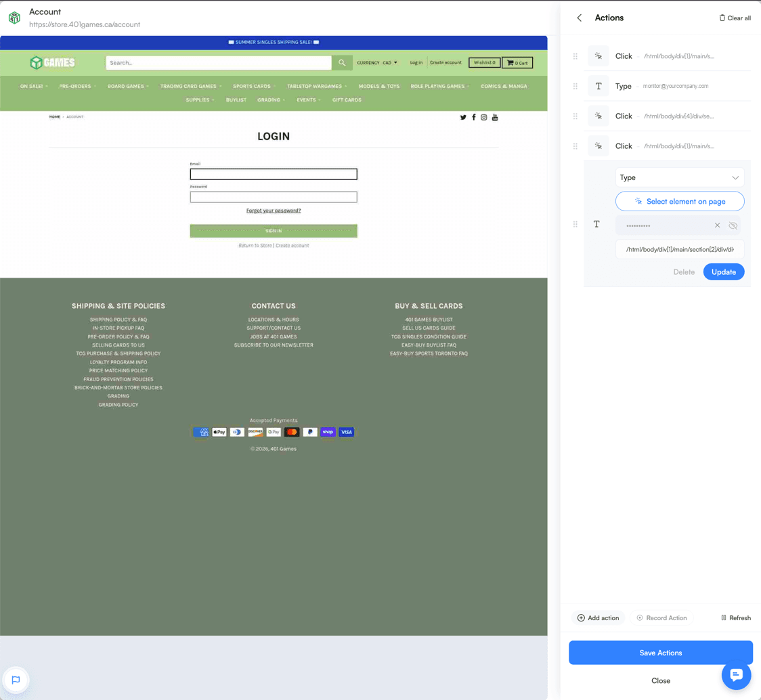Open the YouTube icon
Viewport: 761px width, 700px height.
point(495,118)
